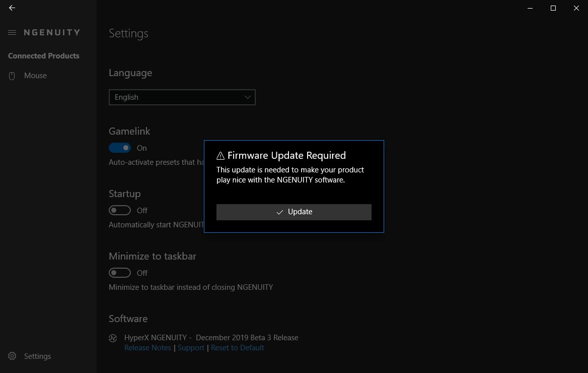Enable Minimize to taskbar toggle
Viewport: 588px width, 373px height.
[120, 273]
